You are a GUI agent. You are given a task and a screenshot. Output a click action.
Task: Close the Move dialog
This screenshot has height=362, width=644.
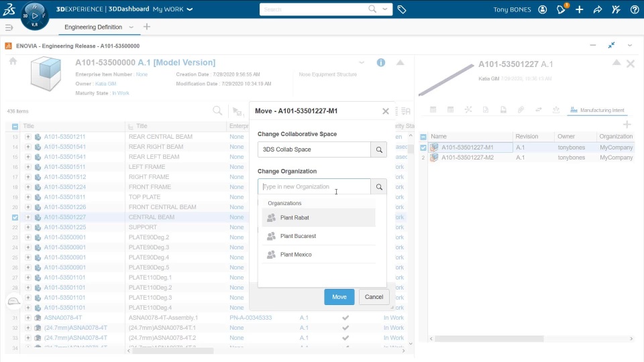(385, 111)
